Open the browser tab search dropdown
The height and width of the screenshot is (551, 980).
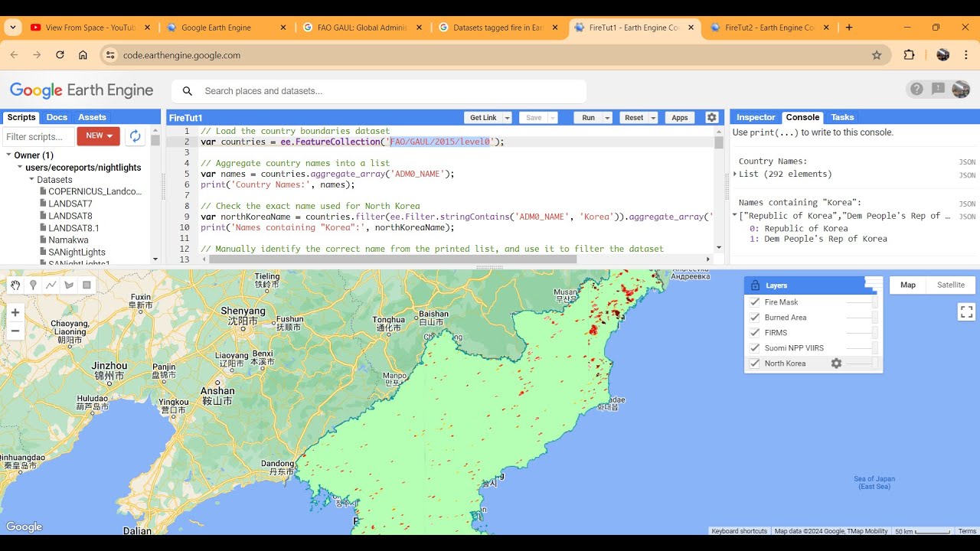point(13,28)
